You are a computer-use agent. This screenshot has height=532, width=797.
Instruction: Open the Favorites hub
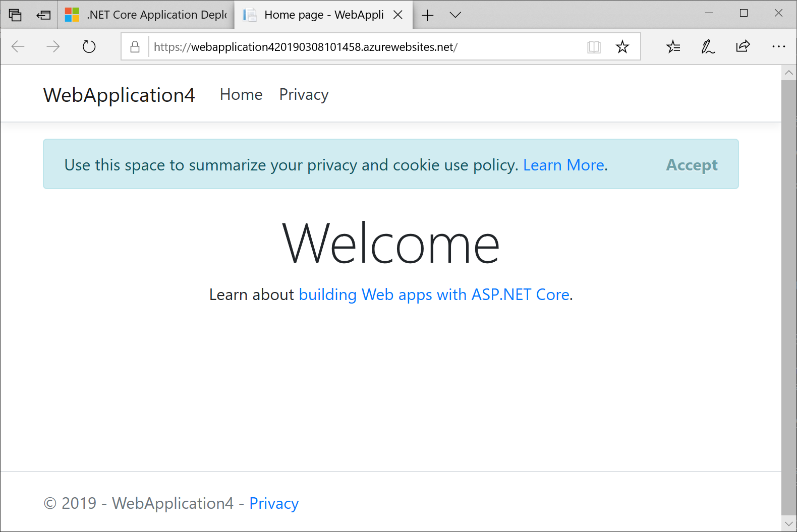click(x=673, y=47)
